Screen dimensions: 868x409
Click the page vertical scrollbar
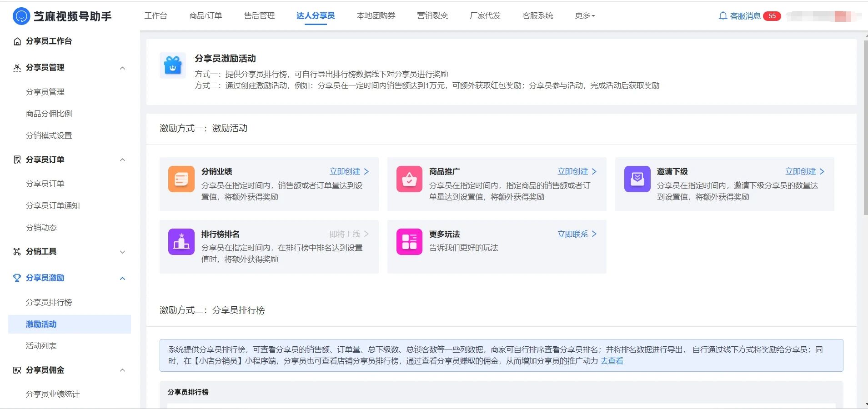[x=865, y=127]
